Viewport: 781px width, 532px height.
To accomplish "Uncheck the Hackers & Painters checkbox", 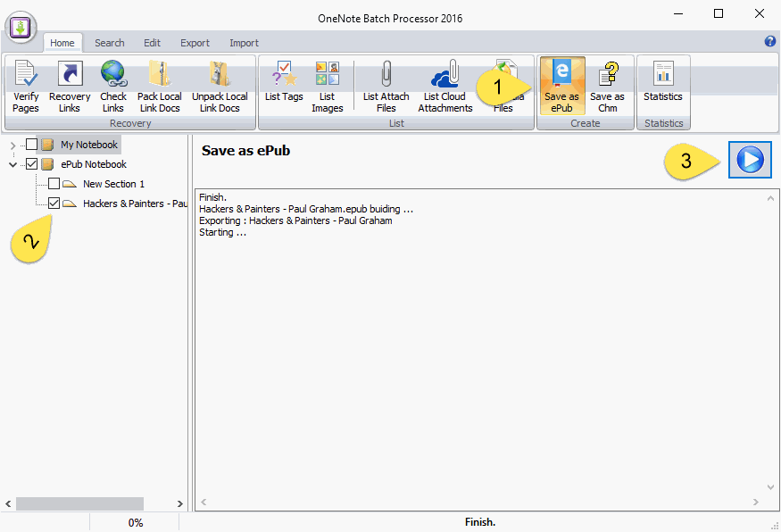I will [x=54, y=204].
